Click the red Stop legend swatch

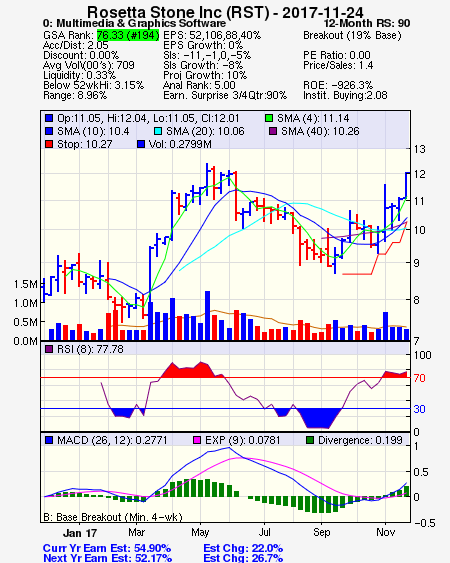(49, 144)
